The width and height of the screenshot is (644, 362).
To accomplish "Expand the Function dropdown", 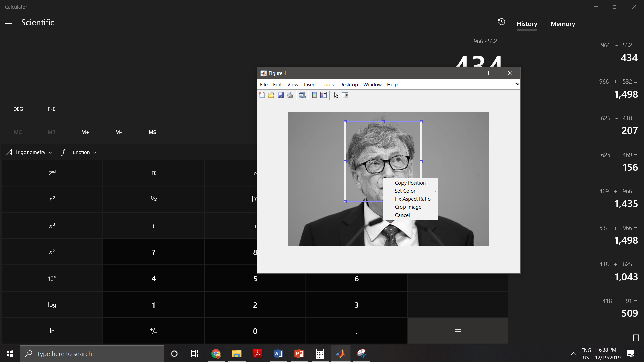I will tap(79, 152).
